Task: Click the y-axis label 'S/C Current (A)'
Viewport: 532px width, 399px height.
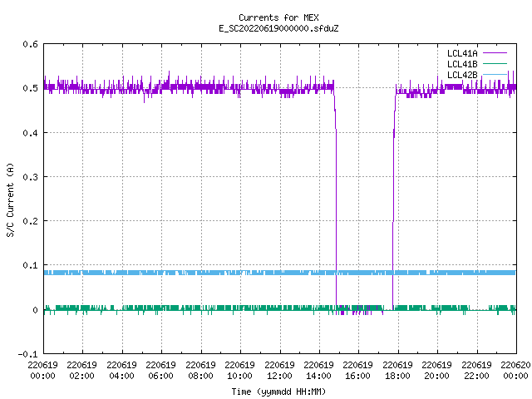Action: 11,199
